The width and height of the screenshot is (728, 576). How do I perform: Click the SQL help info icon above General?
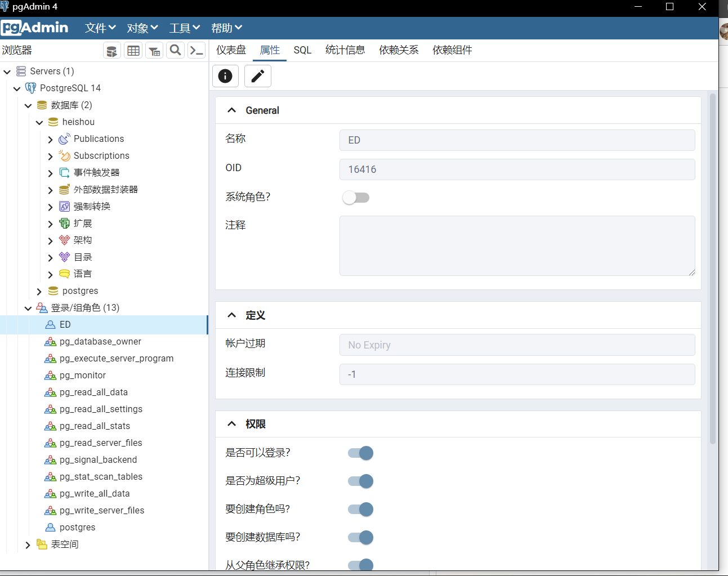tap(225, 76)
